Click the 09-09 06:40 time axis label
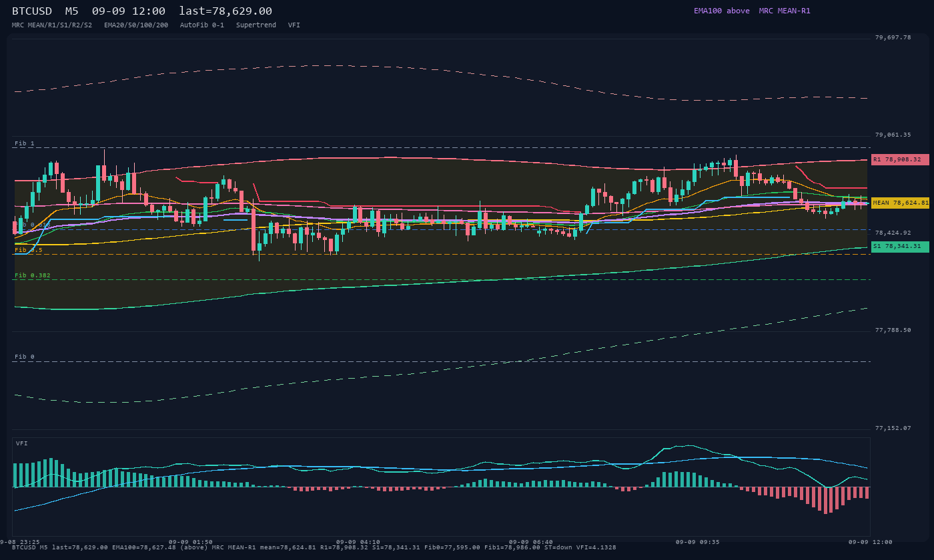Viewport: 934px width, 560px height. [531, 542]
